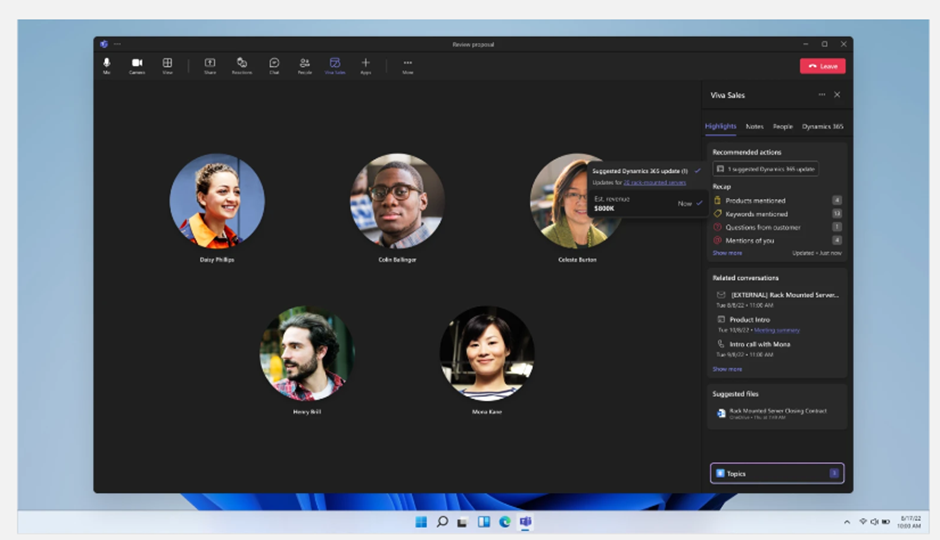The height and width of the screenshot is (540, 940).
Task: Open the View layout options
Action: (x=167, y=65)
